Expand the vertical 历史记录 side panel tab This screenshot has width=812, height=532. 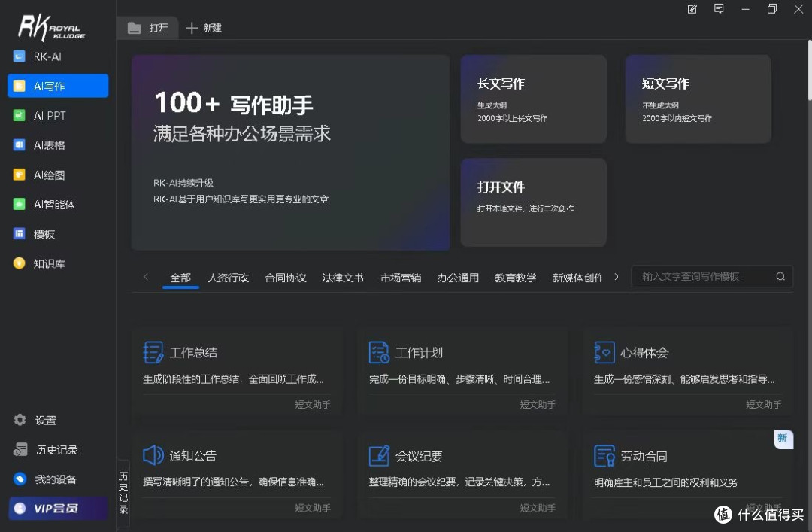(123, 493)
